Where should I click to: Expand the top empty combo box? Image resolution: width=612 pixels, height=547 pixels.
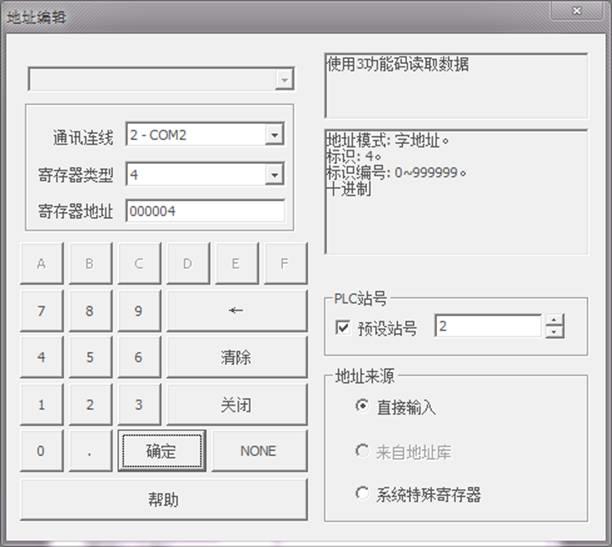(x=285, y=80)
